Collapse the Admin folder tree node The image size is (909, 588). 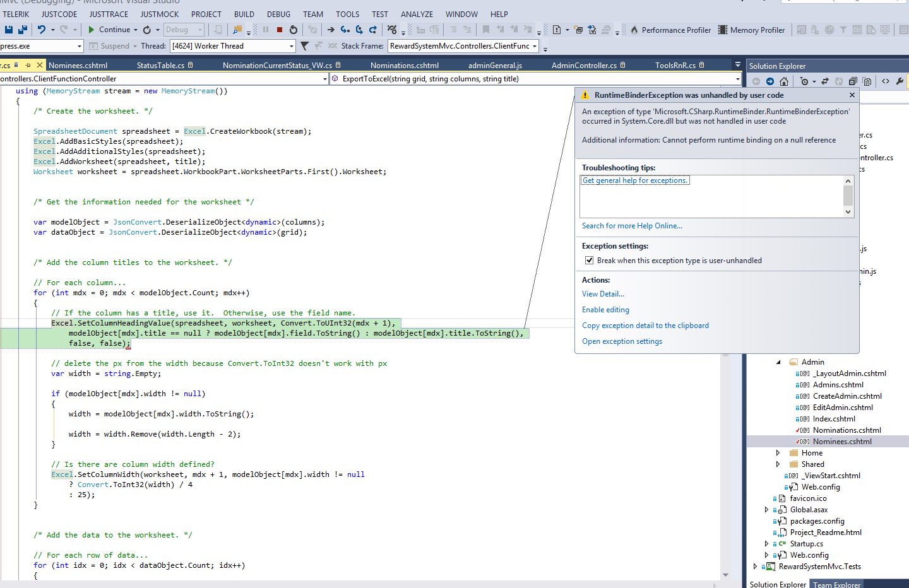778,362
